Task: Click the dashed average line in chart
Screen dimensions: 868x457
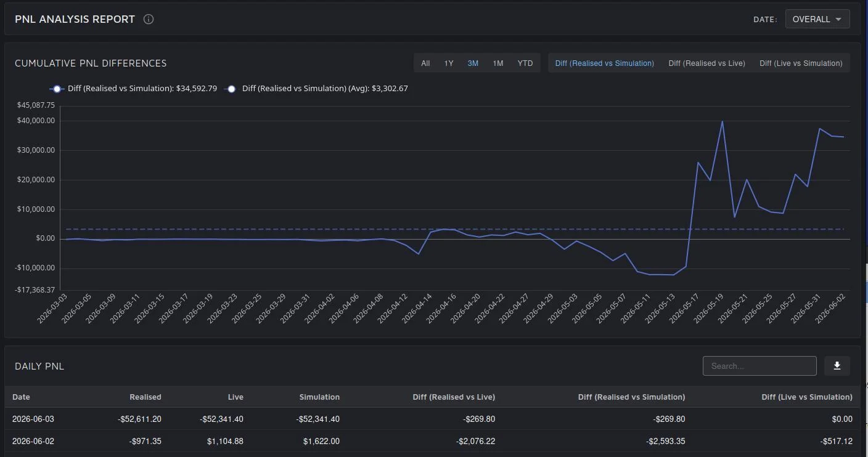Action: pyautogui.click(x=455, y=229)
